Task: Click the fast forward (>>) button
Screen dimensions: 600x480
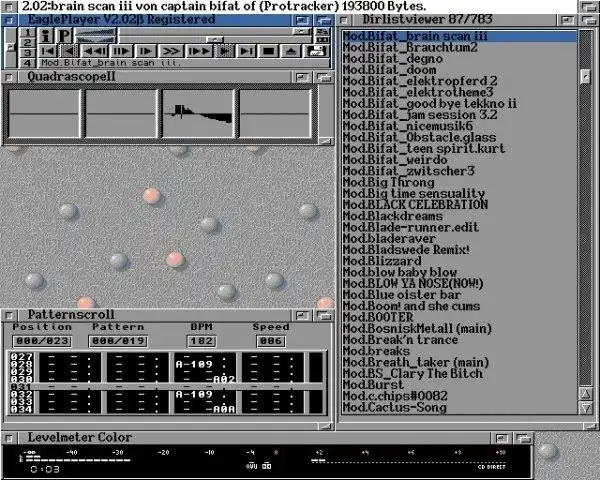Action: pyautogui.click(x=171, y=51)
